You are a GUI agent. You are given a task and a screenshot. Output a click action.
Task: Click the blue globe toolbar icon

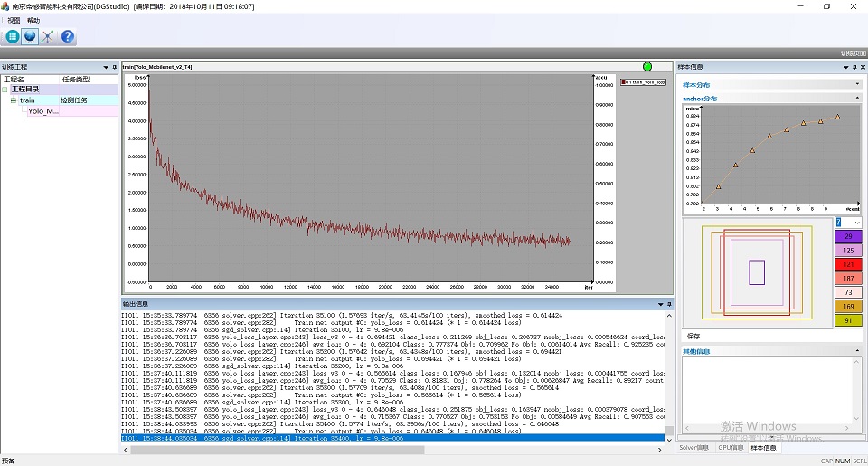pos(31,36)
